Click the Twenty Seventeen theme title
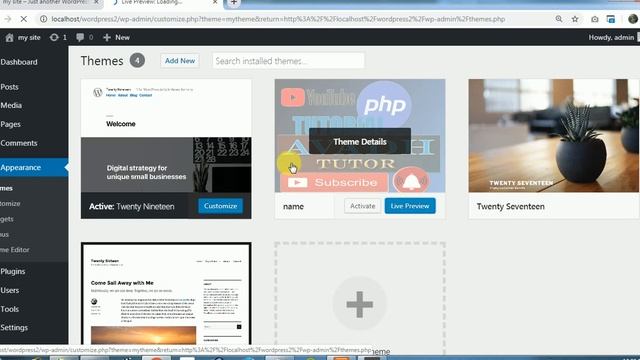 point(511,207)
